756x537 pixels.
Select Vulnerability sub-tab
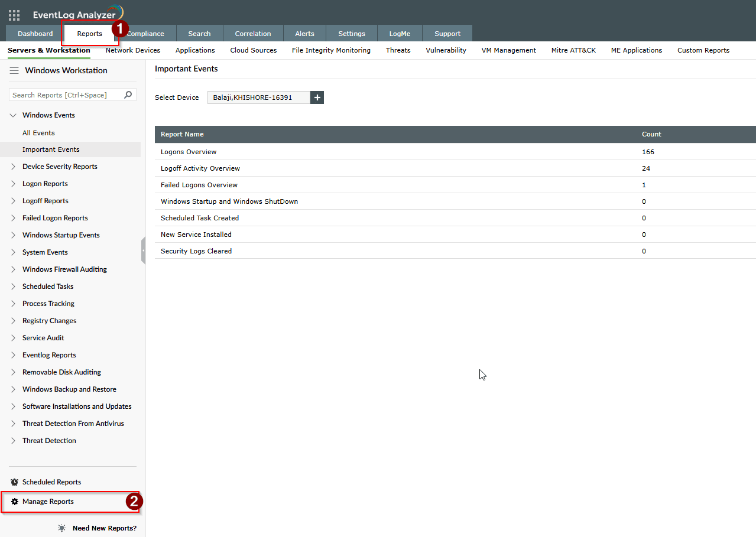(446, 50)
